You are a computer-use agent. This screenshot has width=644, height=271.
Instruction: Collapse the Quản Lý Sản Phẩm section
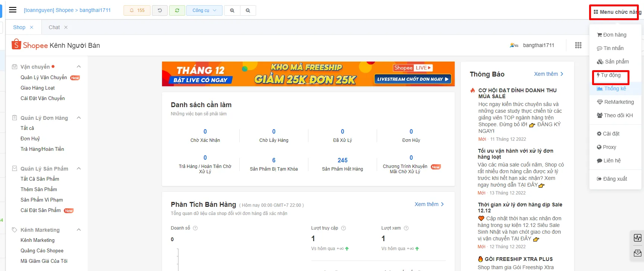point(79,168)
